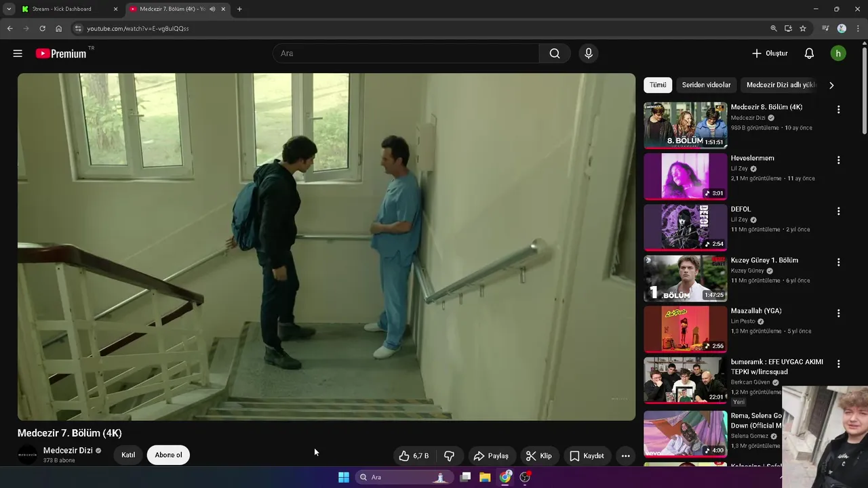Viewport: 868px width, 488px height.
Task: Open Medcezir 8. Bölüm thumbnail
Action: [685, 125]
